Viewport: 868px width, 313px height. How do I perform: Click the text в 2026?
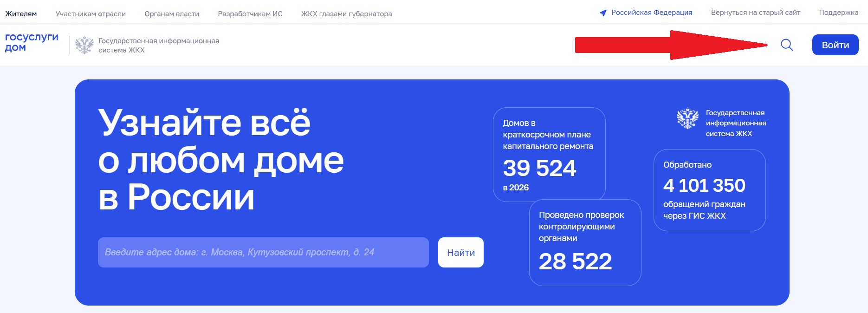point(516,188)
